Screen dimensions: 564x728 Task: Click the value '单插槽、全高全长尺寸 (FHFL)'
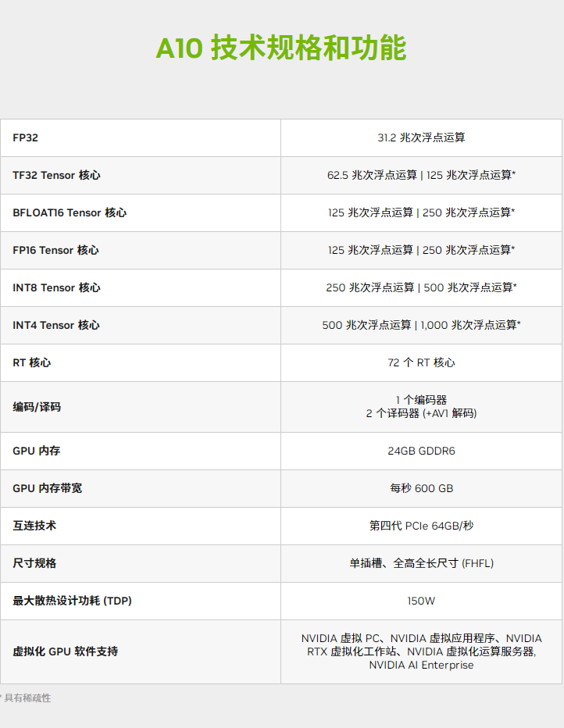pyautogui.click(x=421, y=564)
